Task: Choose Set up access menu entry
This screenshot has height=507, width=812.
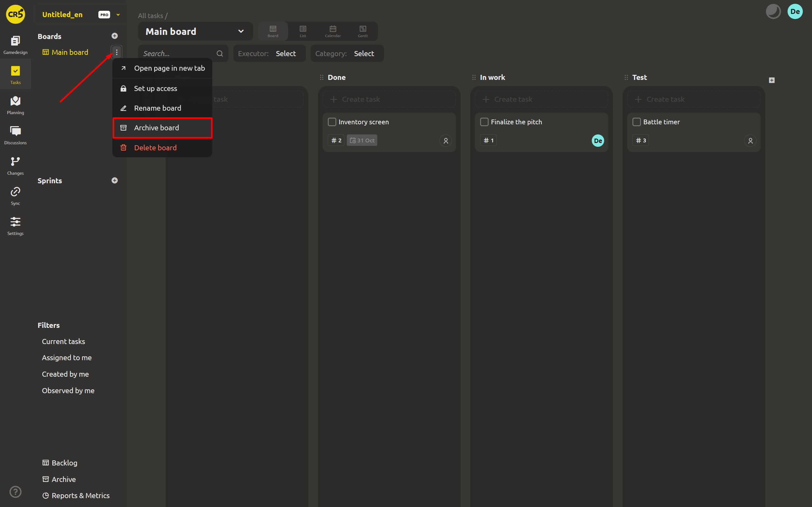Action: click(x=162, y=88)
